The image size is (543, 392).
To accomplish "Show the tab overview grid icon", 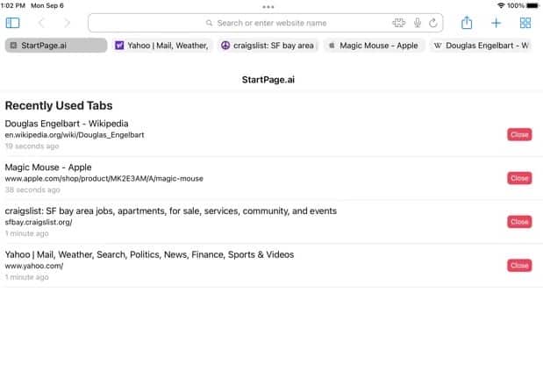I will [525, 23].
